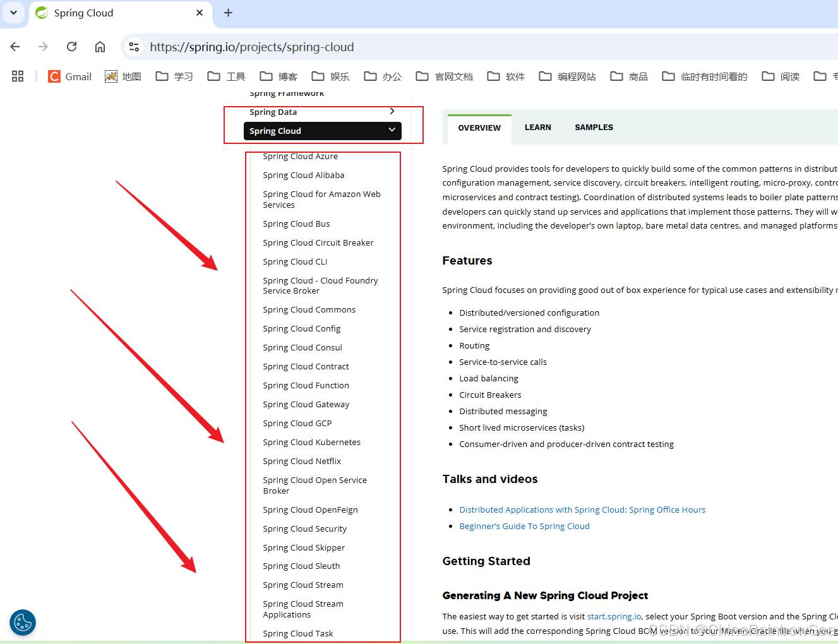Collapse the Spring Cloud menu chevron

coord(392,130)
